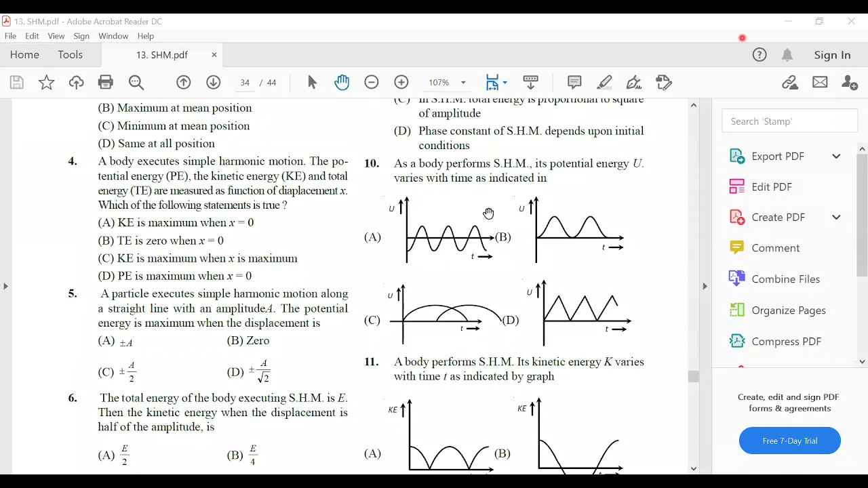This screenshot has height=488, width=868.
Task: Click the upload to cloud icon
Action: coord(77,83)
